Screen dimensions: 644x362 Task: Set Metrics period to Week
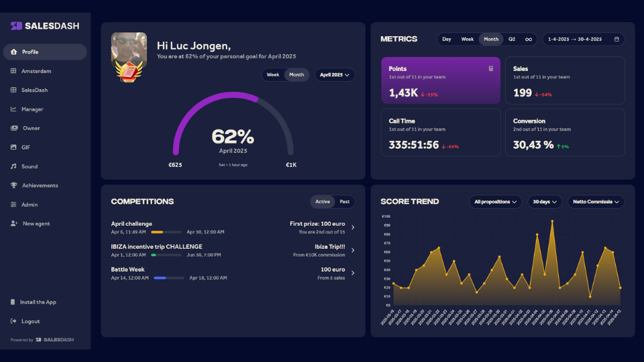(468, 40)
